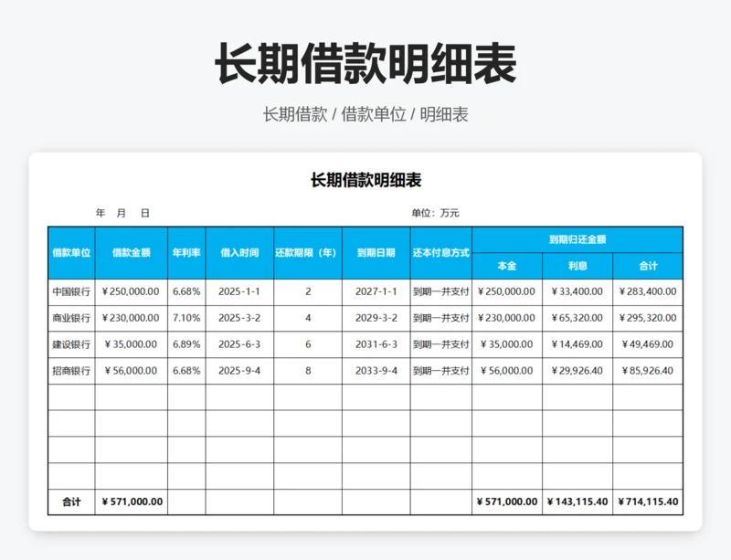Click the 本金 sub-header
Viewport: 731px width, 560px height.
[x=507, y=266]
